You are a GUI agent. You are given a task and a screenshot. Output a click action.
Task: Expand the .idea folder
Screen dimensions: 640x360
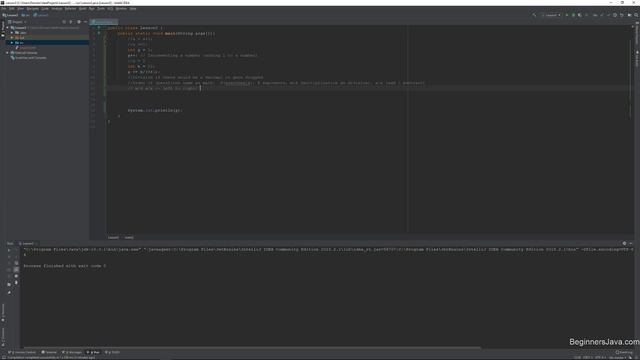12,33
